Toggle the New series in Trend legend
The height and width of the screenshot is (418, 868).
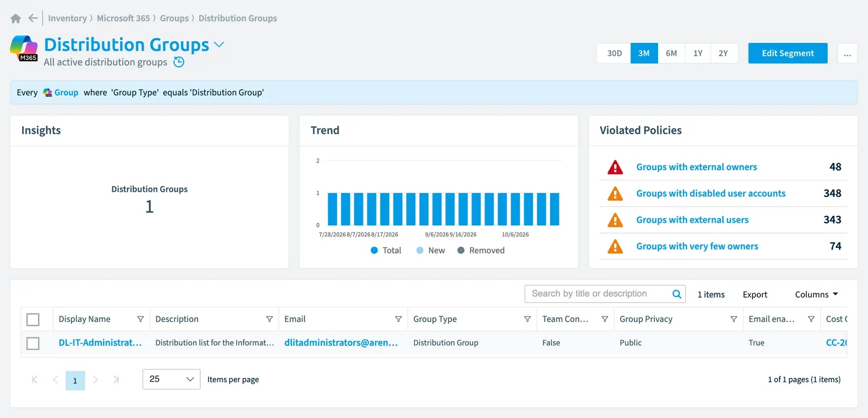pyautogui.click(x=431, y=250)
